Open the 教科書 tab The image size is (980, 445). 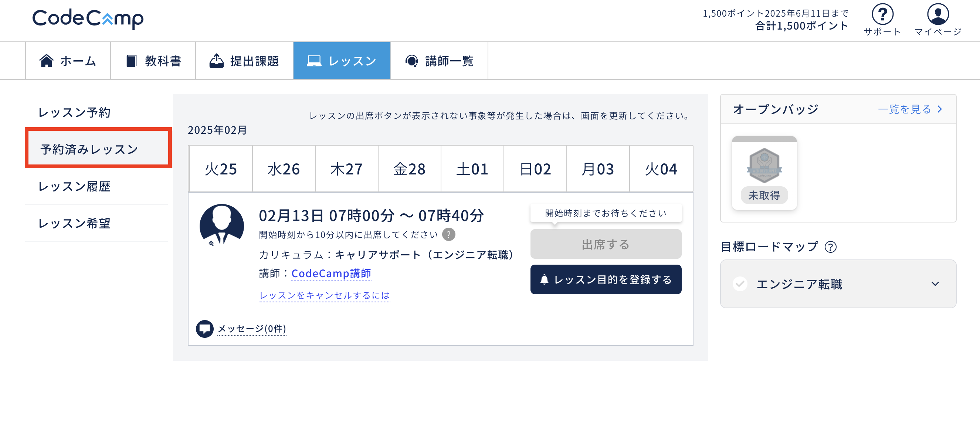pos(153,61)
